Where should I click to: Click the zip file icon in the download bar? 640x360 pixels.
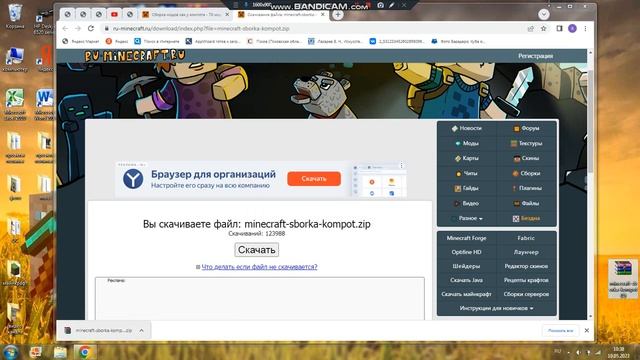[68, 330]
